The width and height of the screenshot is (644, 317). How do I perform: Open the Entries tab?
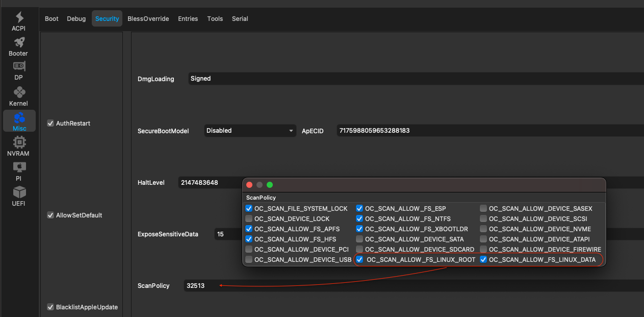point(188,19)
